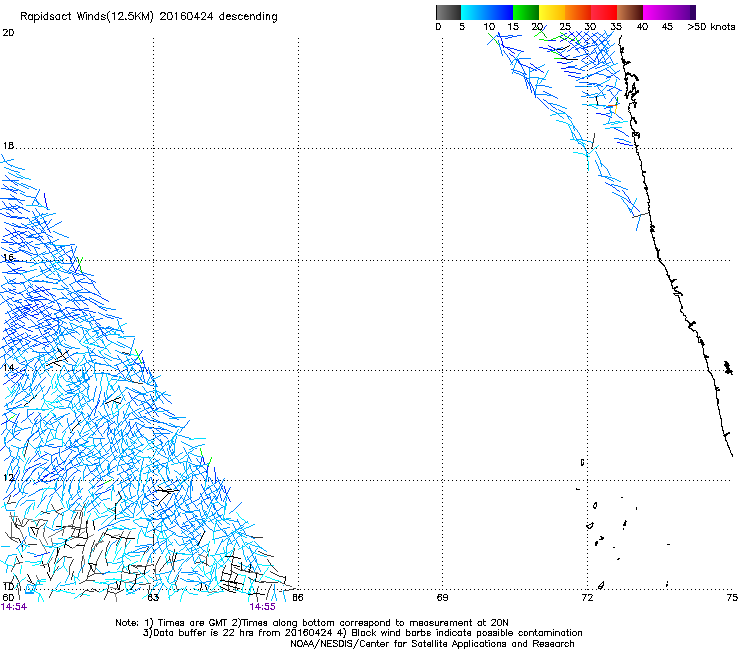740x650 pixels.
Task: Click the latitude label '18'
Action: pyautogui.click(x=8, y=145)
